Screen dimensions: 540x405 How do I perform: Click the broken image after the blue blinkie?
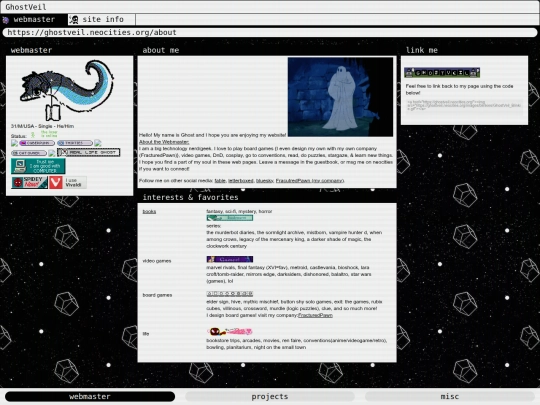click(x=98, y=143)
